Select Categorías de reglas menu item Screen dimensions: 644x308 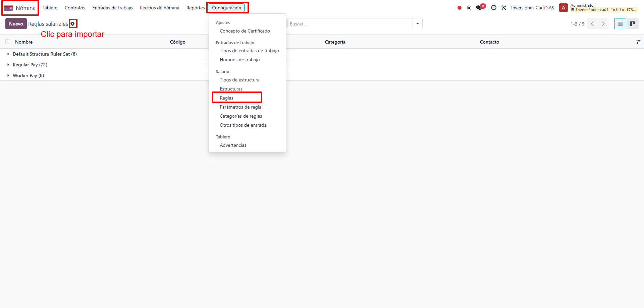[x=241, y=116]
